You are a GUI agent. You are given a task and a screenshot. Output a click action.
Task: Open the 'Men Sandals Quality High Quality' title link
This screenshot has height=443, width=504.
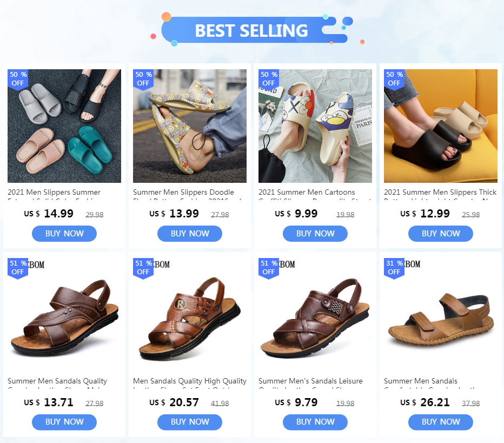(x=190, y=381)
